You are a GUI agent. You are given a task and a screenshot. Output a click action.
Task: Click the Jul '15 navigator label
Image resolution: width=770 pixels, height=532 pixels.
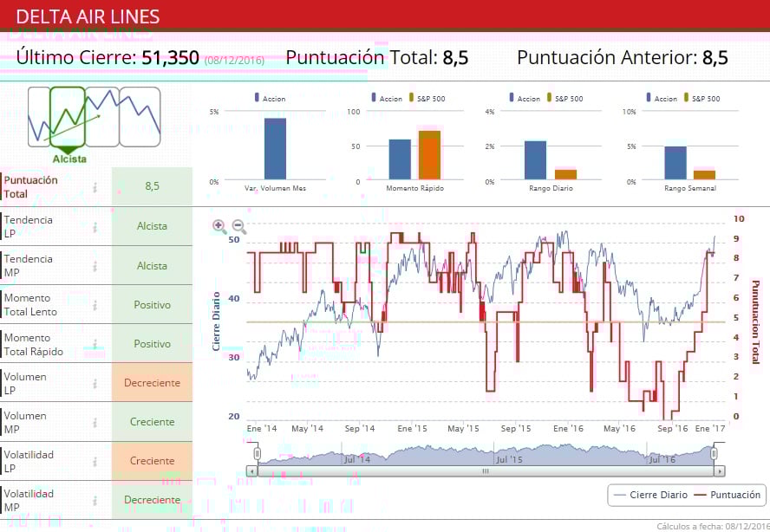coord(509,460)
